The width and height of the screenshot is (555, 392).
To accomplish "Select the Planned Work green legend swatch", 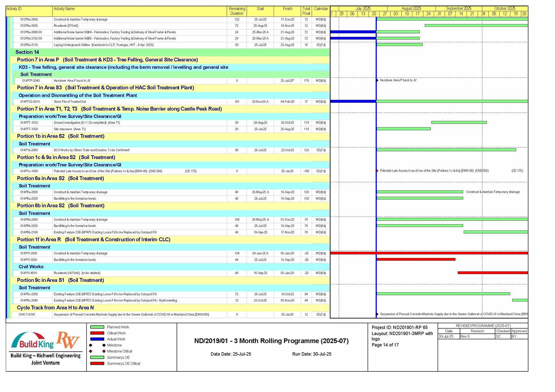I will point(97,327).
